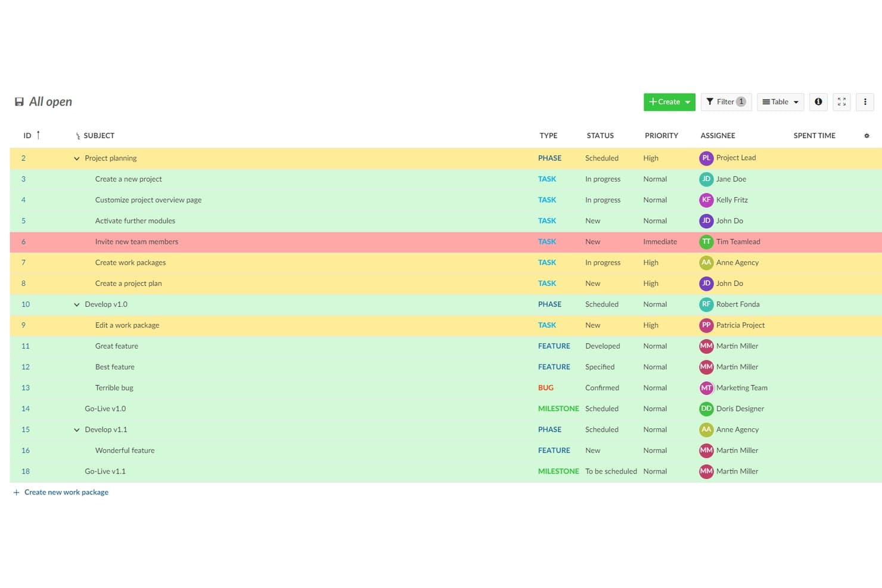Click the TT avatar for Tim Teamlead
The width and height of the screenshot is (882, 588).
click(x=706, y=241)
